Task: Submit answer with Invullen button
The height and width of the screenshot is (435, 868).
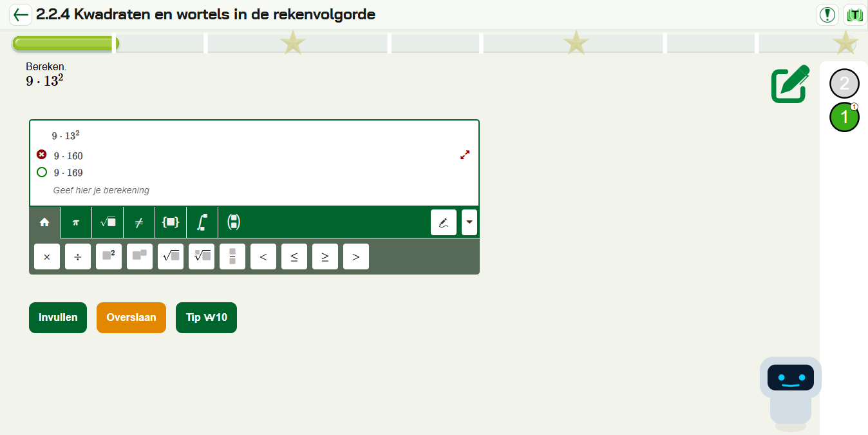Action: [x=58, y=318]
